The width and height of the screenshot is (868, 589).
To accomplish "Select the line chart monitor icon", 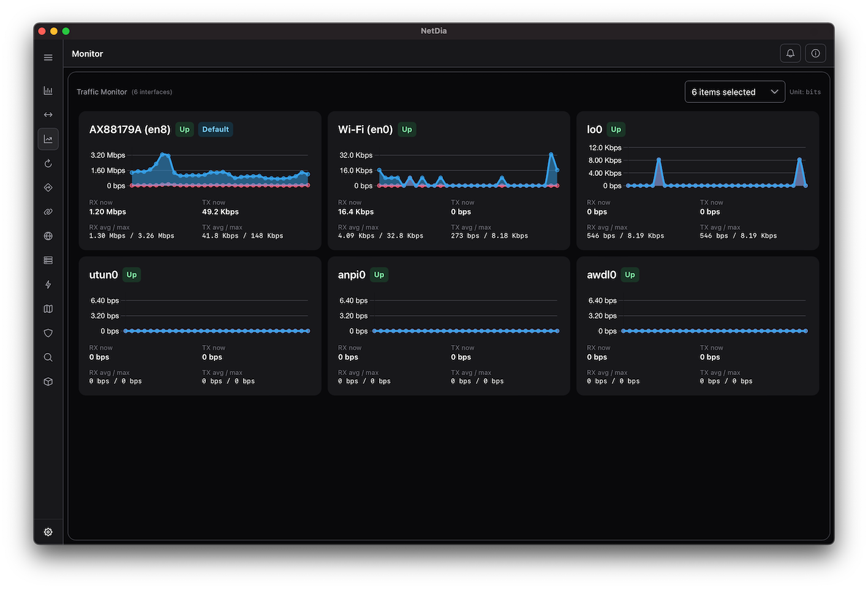I will [48, 139].
